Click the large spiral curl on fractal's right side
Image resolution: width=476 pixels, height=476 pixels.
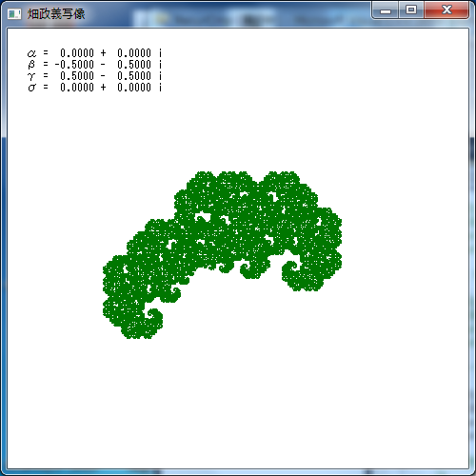[291, 269]
